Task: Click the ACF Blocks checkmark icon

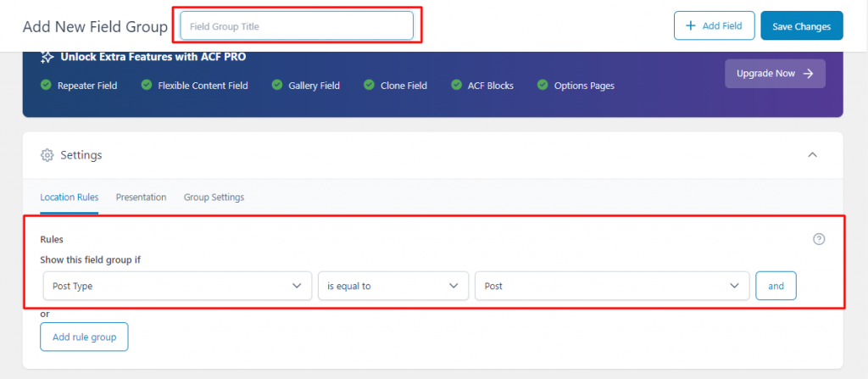Action: [457, 86]
